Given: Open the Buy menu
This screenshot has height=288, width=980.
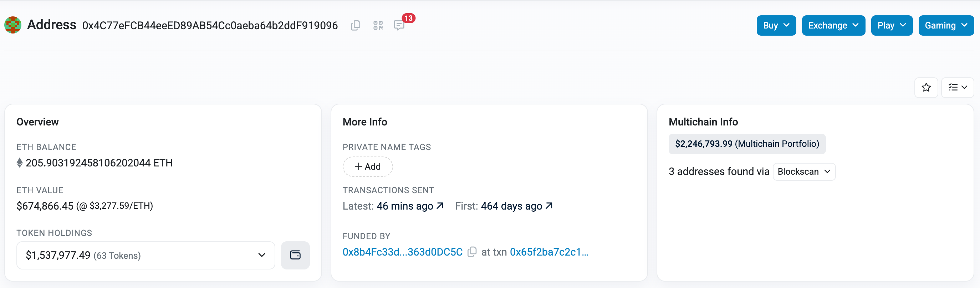Looking at the screenshot, I should point(776,26).
